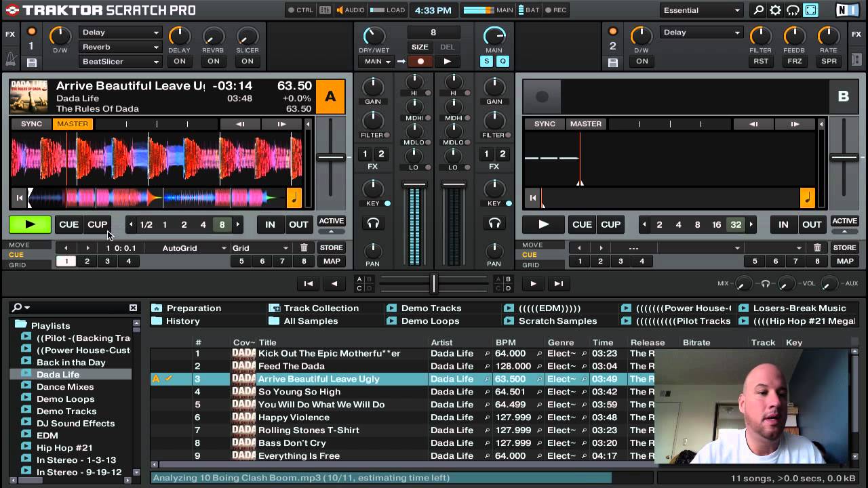Click Deck B orange keylock note icon
This screenshot has height=488, width=868.
coord(807,198)
